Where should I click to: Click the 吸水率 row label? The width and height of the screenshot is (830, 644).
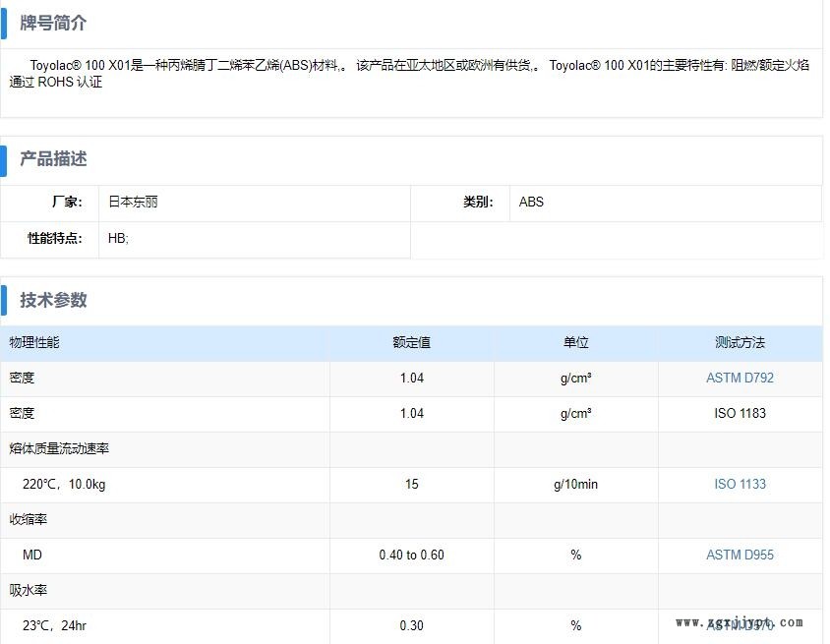[x=29, y=590]
